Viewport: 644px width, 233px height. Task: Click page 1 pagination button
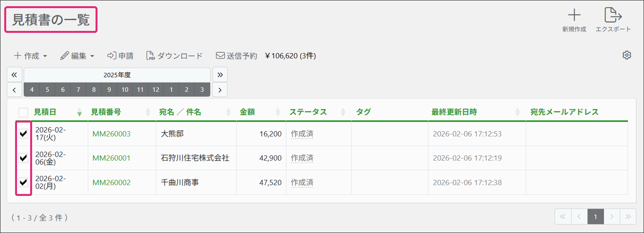click(x=595, y=217)
